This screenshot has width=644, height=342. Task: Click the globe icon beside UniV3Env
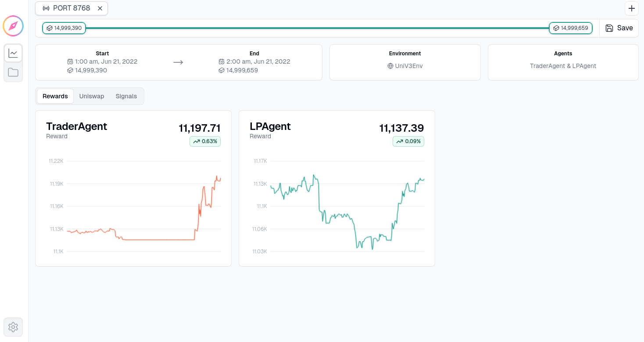tap(390, 66)
